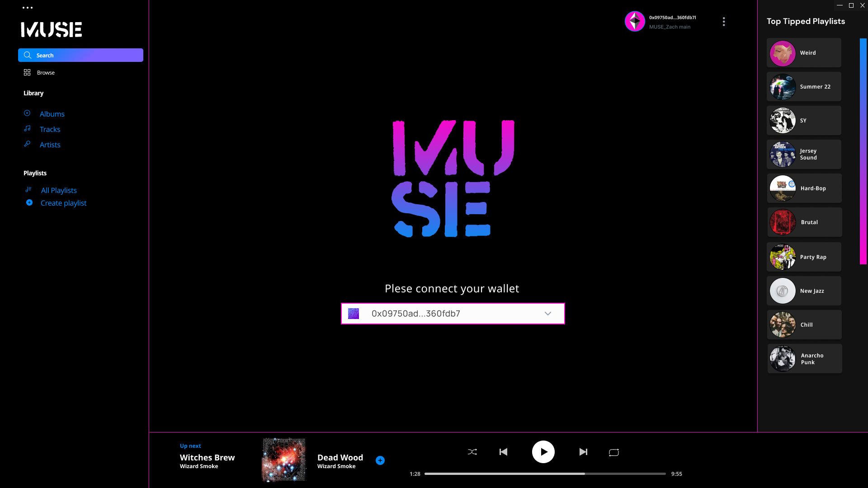The height and width of the screenshot is (488, 868).
Task: Go to Albums in the Library
Action: pyautogui.click(x=52, y=114)
